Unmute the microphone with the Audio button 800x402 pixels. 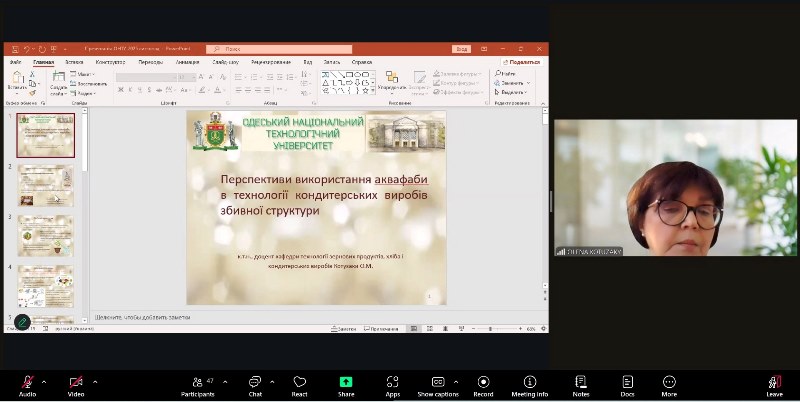coord(27,382)
